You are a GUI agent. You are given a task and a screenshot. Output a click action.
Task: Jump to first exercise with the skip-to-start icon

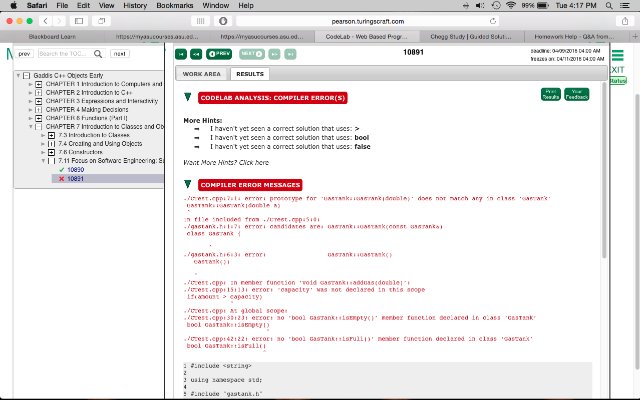pyautogui.click(x=181, y=54)
